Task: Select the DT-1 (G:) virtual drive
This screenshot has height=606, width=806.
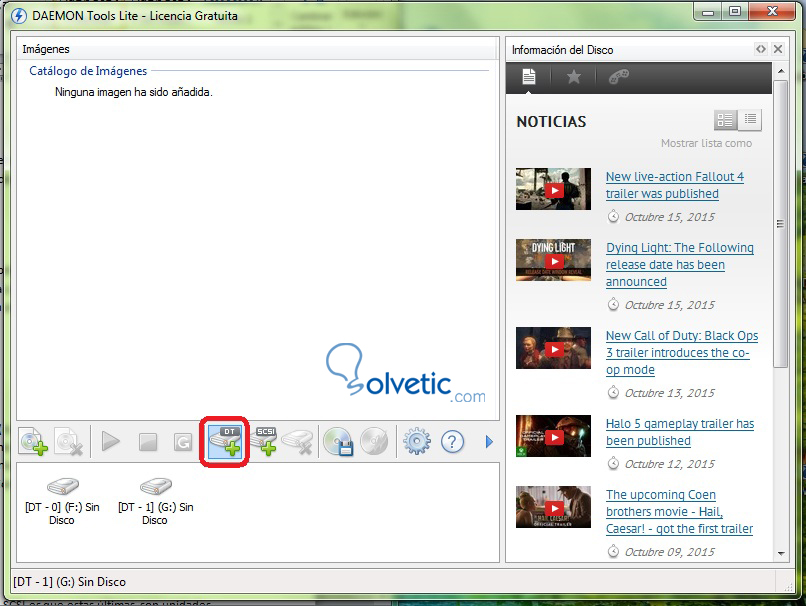Action: click(x=155, y=500)
